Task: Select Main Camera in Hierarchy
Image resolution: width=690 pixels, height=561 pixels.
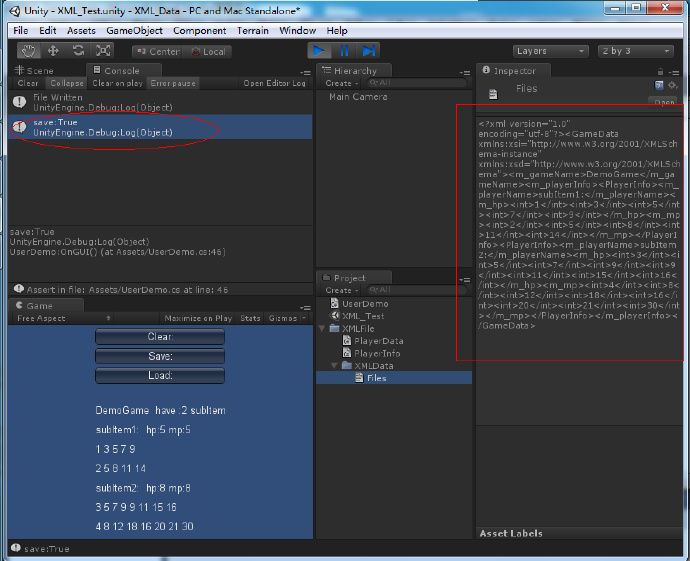Action: click(358, 97)
